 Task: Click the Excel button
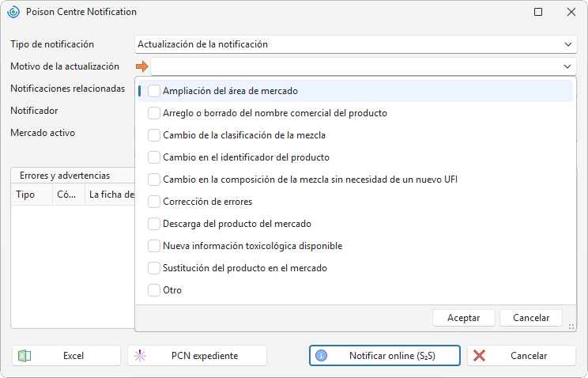[x=66, y=356]
